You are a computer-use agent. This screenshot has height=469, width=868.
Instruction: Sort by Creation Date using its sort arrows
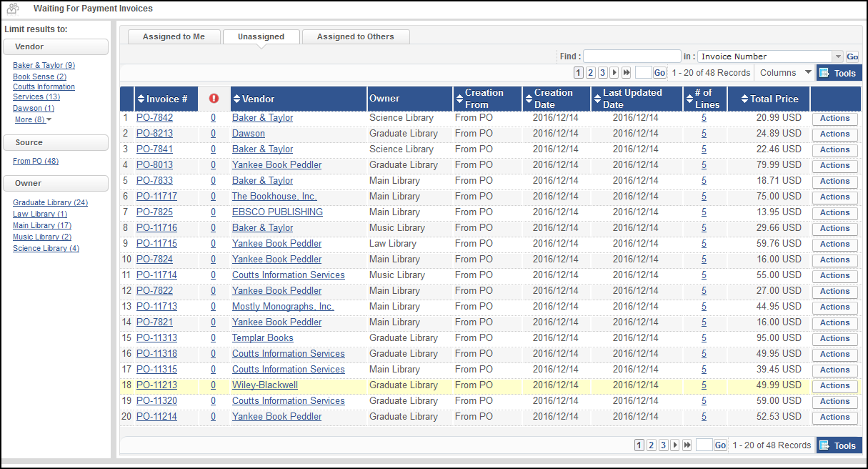point(529,99)
